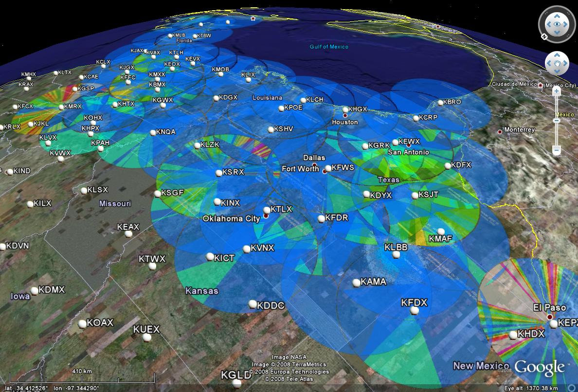
Task: Click the look-left arrow beside the eye icon
Action: coord(549,23)
